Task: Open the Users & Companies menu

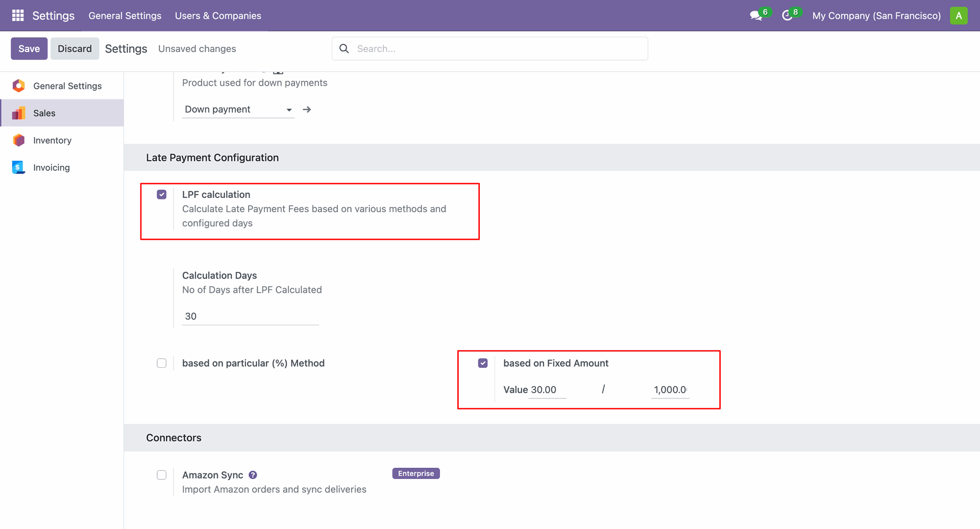Action: tap(218, 16)
